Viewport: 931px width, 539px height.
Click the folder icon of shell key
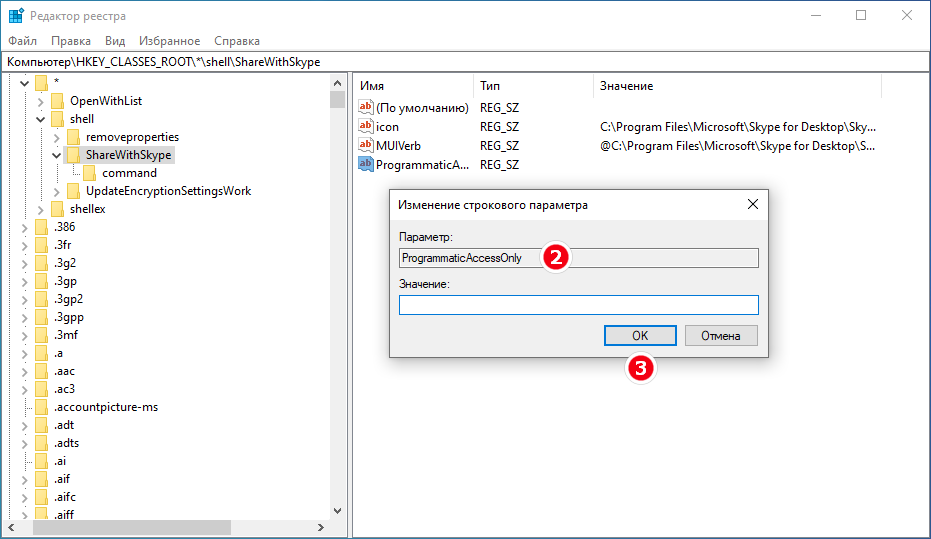tap(58, 119)
